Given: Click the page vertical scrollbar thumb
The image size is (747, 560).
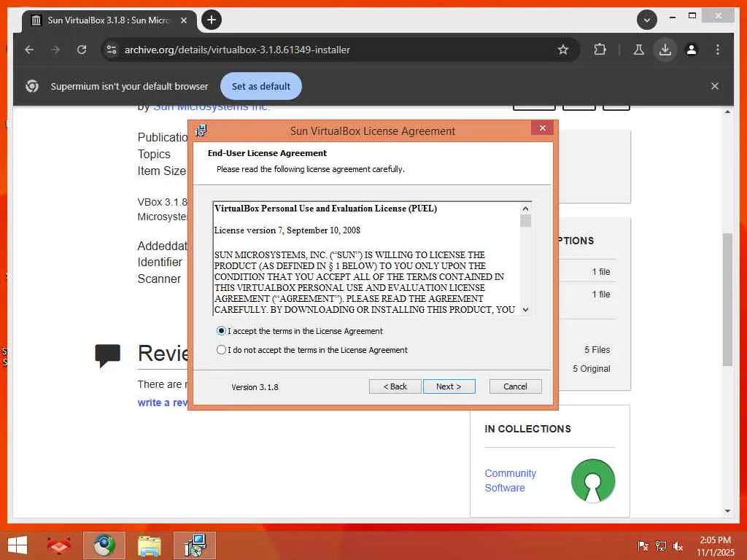Looking at the screenshot, I should (x=727, y=300).
